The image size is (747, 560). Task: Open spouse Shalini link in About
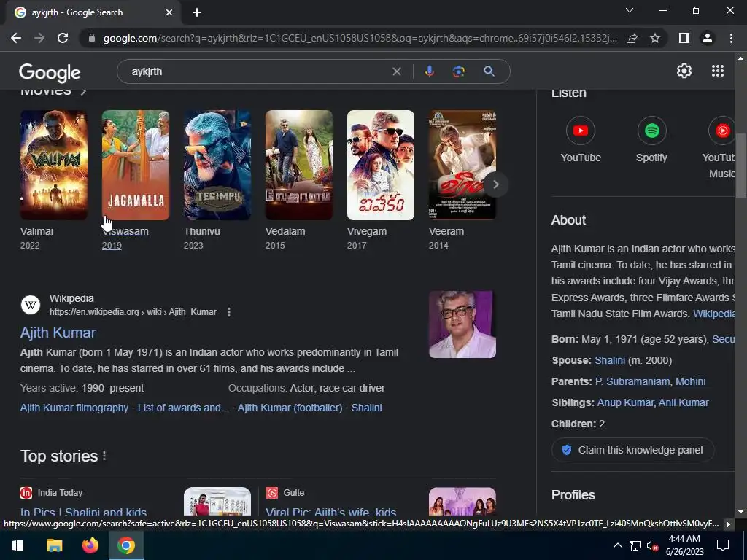[610, 360]
